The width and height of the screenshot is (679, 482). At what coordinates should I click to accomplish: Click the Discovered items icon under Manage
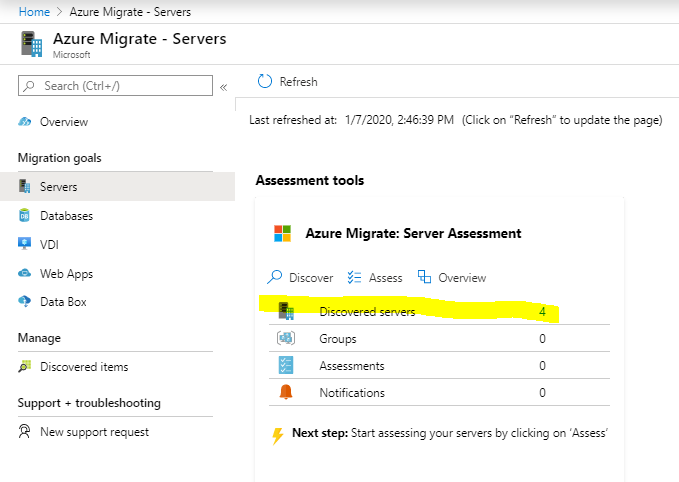(25, 366)
